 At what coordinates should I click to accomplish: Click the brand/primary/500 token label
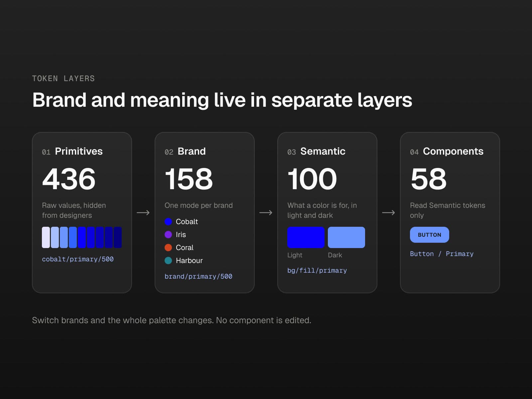199,276
